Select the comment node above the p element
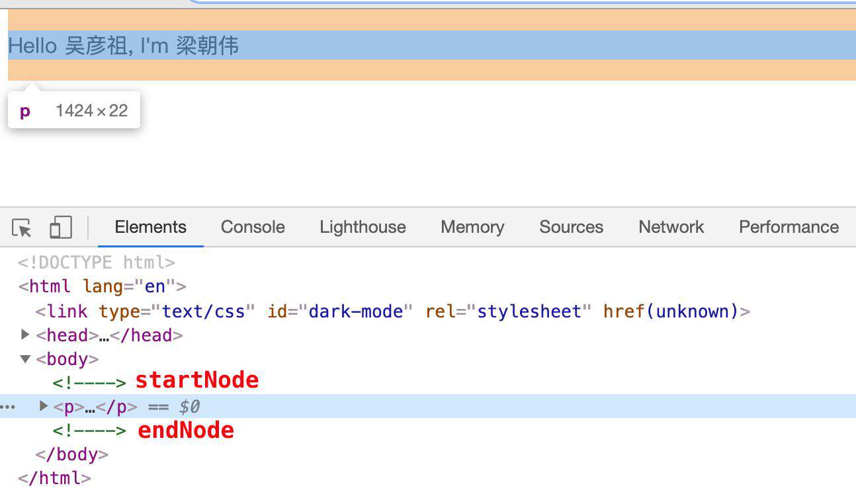Screen dimensions: 856x504 click(89, 382)
